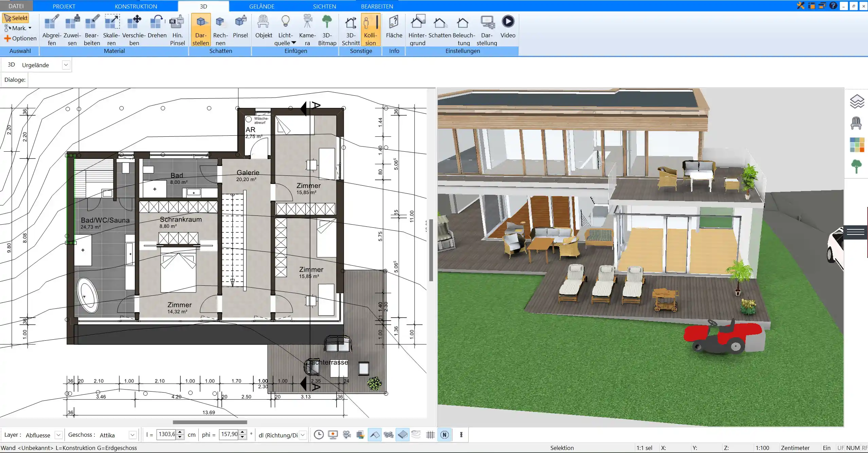Click the hamburger panel handle on right
Image resolution: width=868 pixels, height=453 pixels.
[x=855, y=232]
